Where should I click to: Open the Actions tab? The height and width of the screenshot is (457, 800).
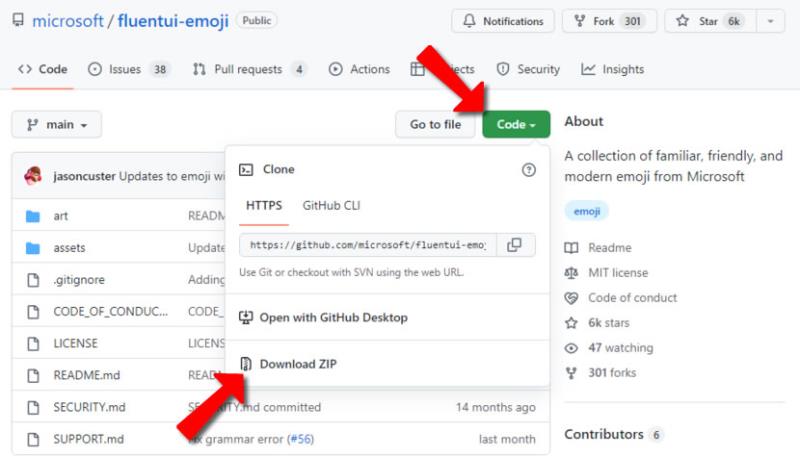pos(359,69)
